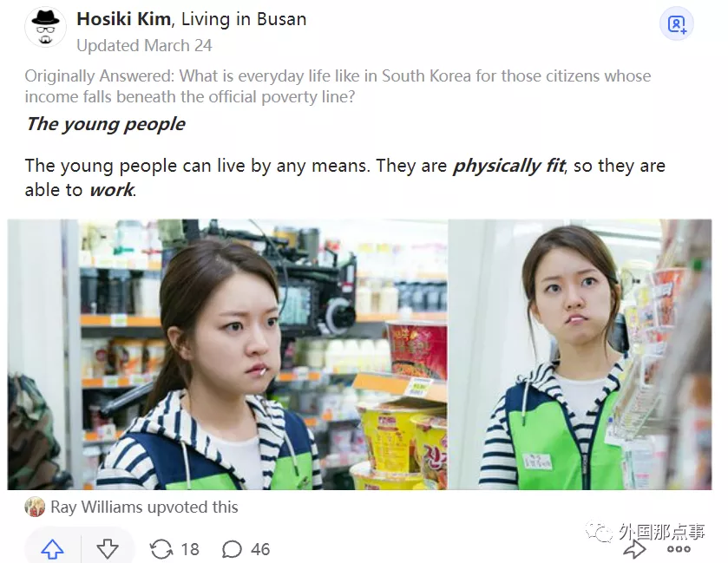The image size is (728, 563).
Task: Click Ray Williams upvoted this link
Action: [144, 507]
